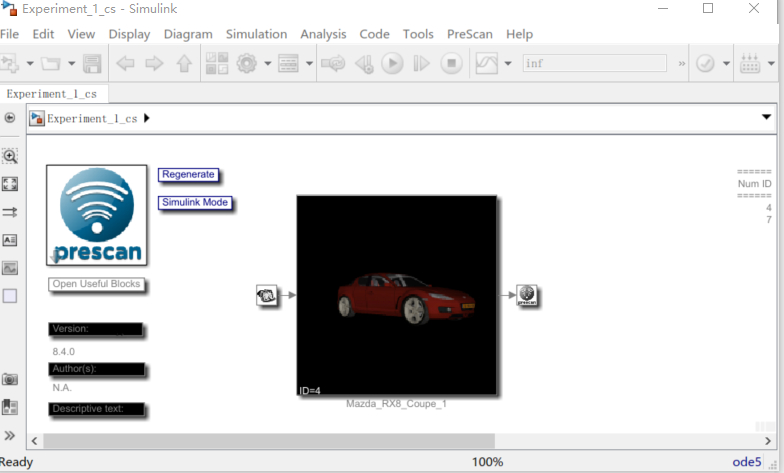Open Model Configuration Parameters gear icon
This screenshot has width=784, height=473.
click(x=246, y=64)
